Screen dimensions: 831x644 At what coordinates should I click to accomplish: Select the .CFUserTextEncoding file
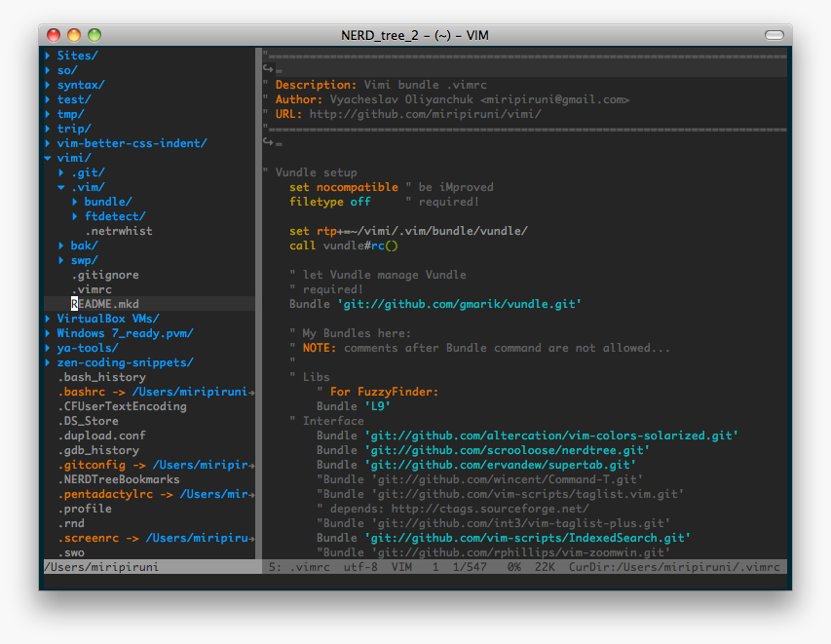[x=122, y=406]
